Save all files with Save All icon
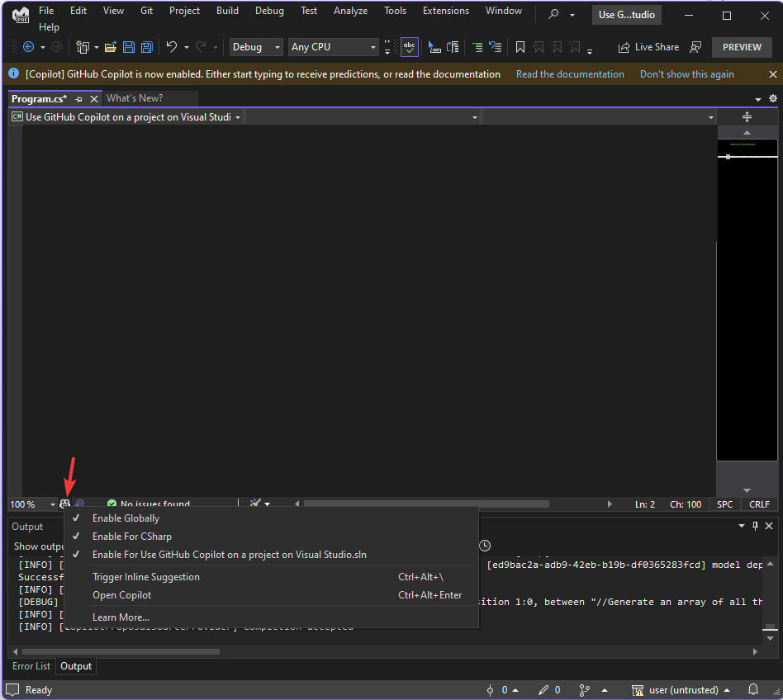 (x=146, y=47)
